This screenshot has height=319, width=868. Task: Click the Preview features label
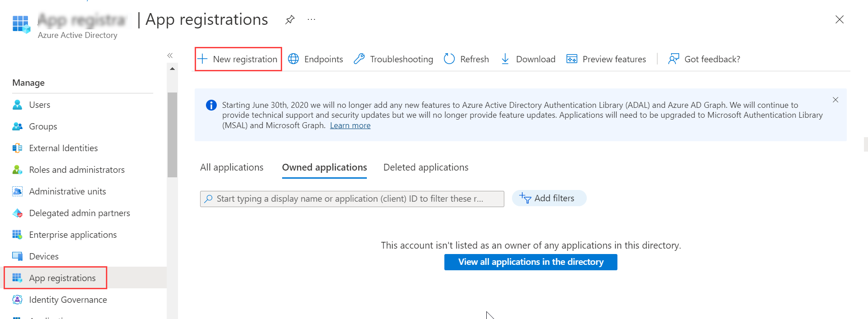[614, 59]
